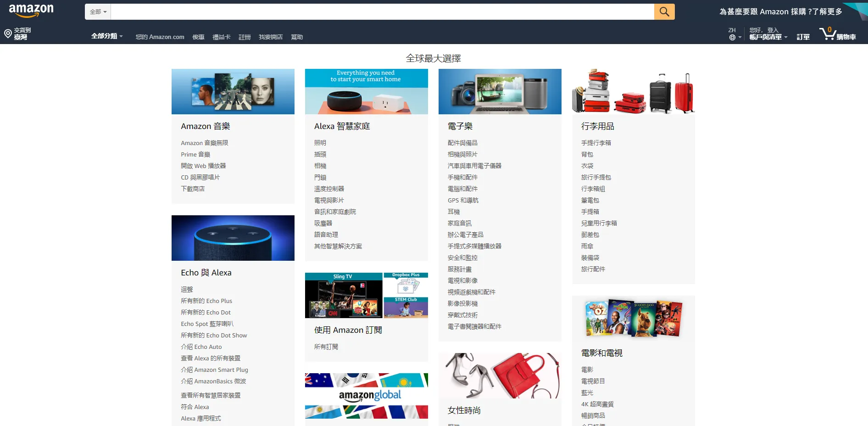
Task: Click the Amazon 音樂 banner image
Action: (233, 91)
